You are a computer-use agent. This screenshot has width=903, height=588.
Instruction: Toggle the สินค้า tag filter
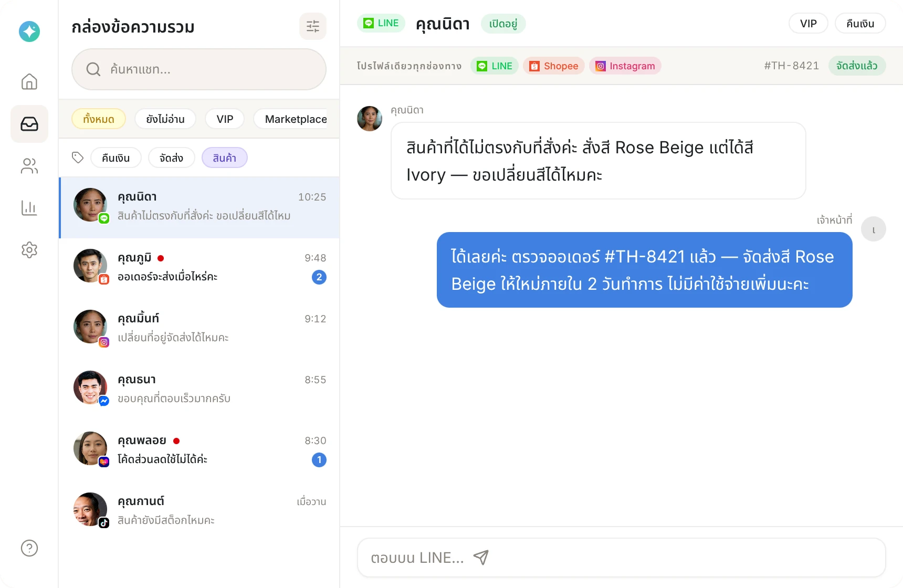click(x=225, y=157)
